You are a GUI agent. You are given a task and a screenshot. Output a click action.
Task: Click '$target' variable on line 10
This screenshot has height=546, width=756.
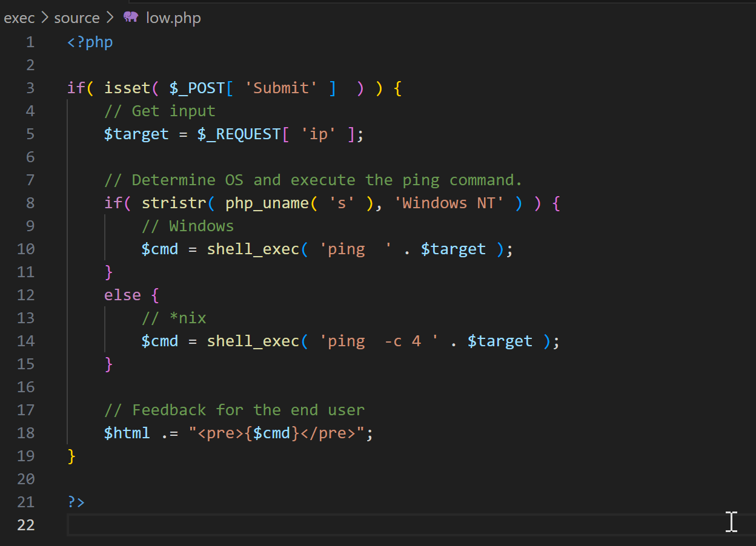pos(453,249)
